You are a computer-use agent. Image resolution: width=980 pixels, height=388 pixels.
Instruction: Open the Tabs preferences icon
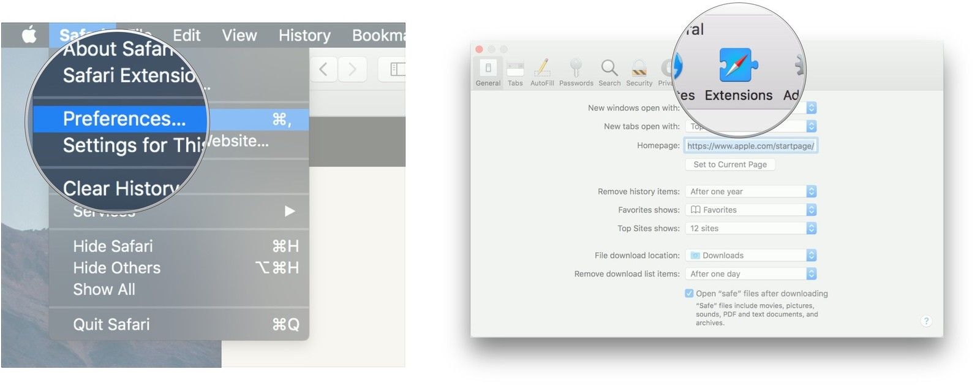[515, 68]
